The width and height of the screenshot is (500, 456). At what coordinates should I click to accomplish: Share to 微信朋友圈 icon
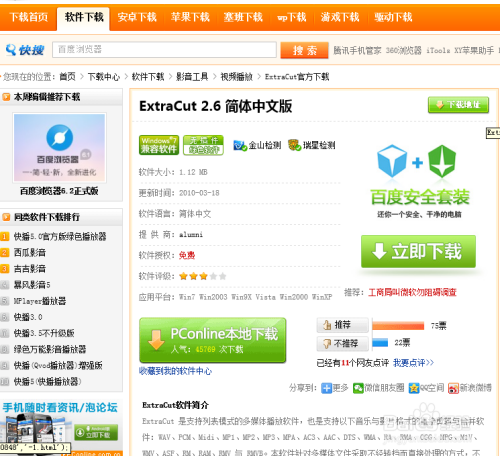(x=358, y=388)
